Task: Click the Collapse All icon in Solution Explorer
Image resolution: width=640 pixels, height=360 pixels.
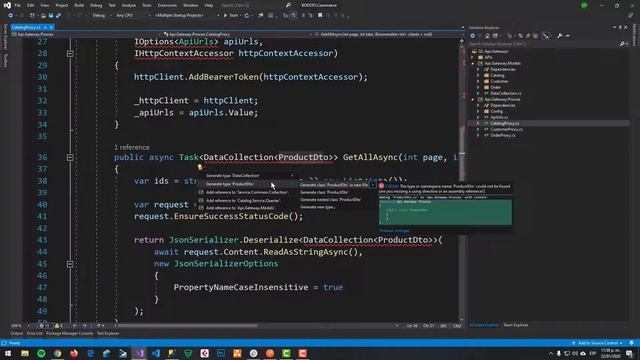Action: 528,36
